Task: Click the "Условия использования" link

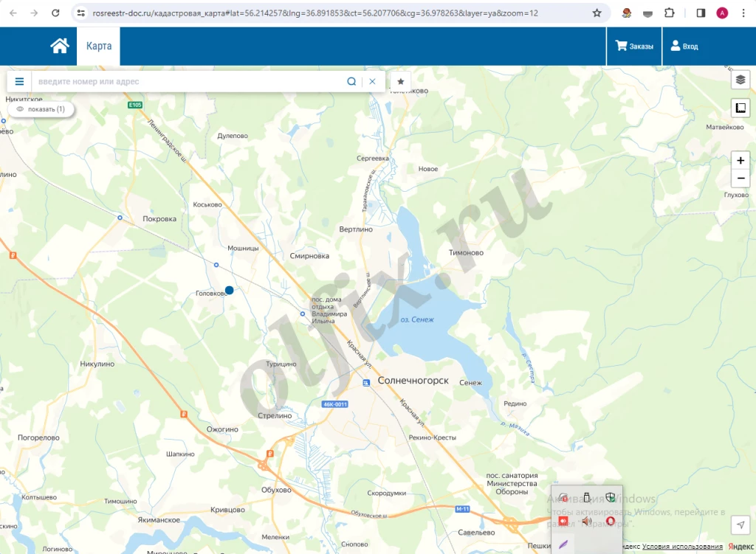Action: tap(682, 547)
